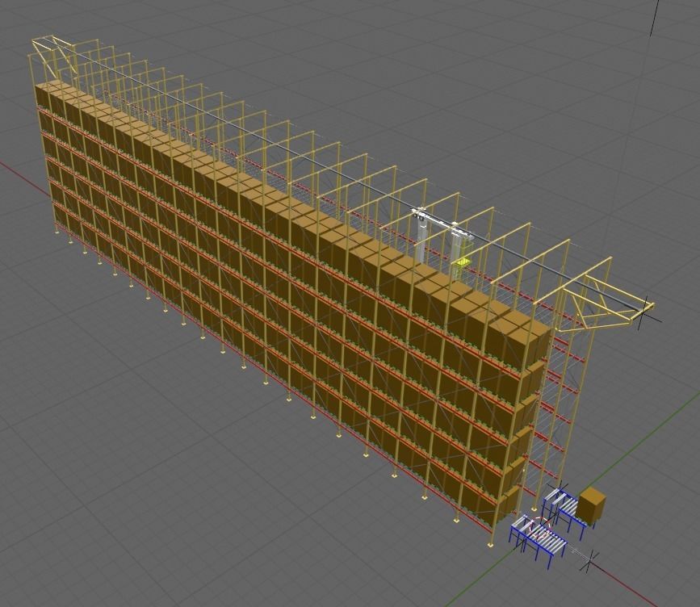Image resolution: width=700 pixels, height=607 pixels.
Task: Select the empty marker beyond the front conveyor
Action: pos(590,563)
